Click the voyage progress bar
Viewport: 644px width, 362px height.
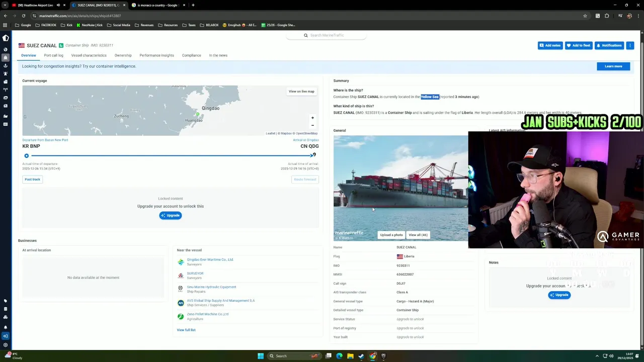pos(170,155)
